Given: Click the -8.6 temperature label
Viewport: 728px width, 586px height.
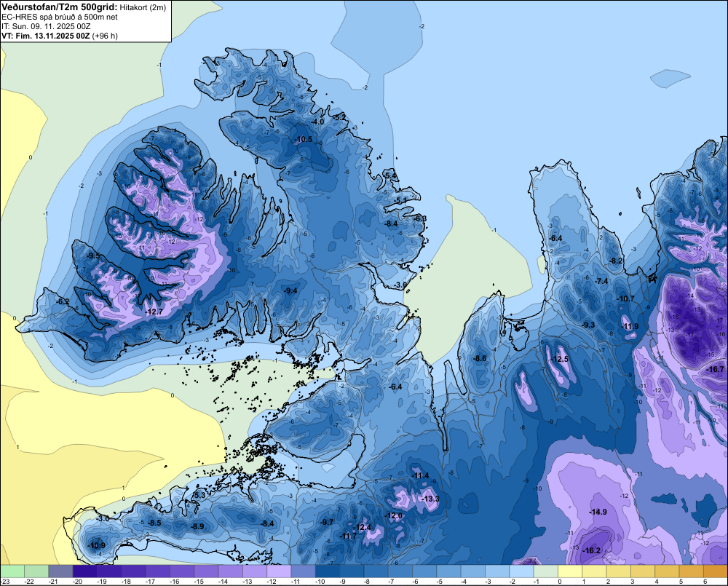Looking at the screenshot, I should coord(480,358).
